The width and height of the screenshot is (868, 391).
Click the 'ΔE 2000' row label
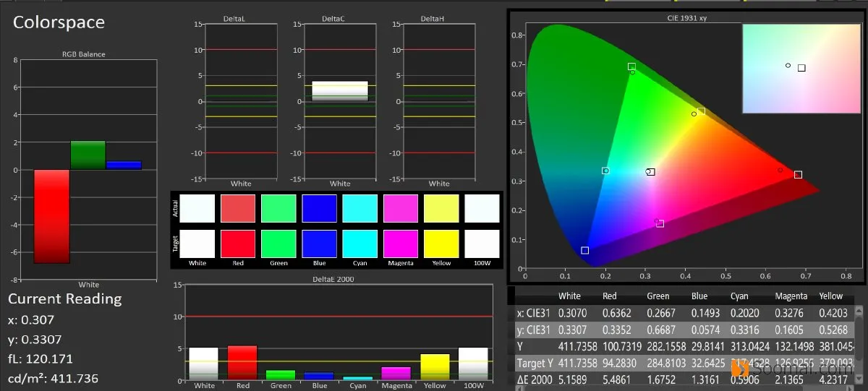(x=535, y=379)
